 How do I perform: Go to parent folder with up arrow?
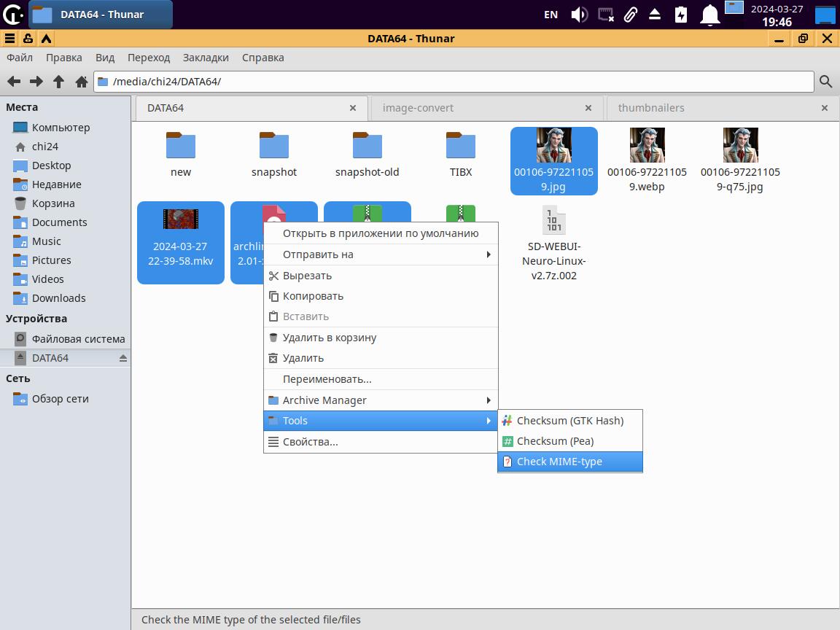pyautogui.click(x=59, y=82)
